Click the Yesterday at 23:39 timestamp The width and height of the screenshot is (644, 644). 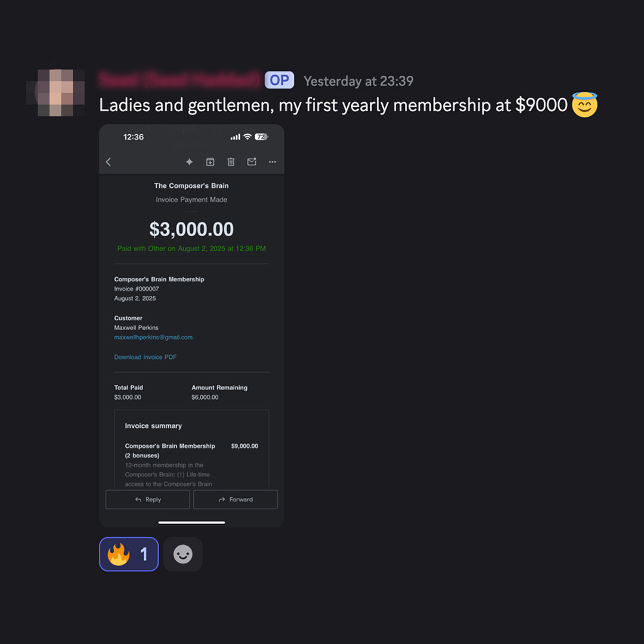click(358, 81)
